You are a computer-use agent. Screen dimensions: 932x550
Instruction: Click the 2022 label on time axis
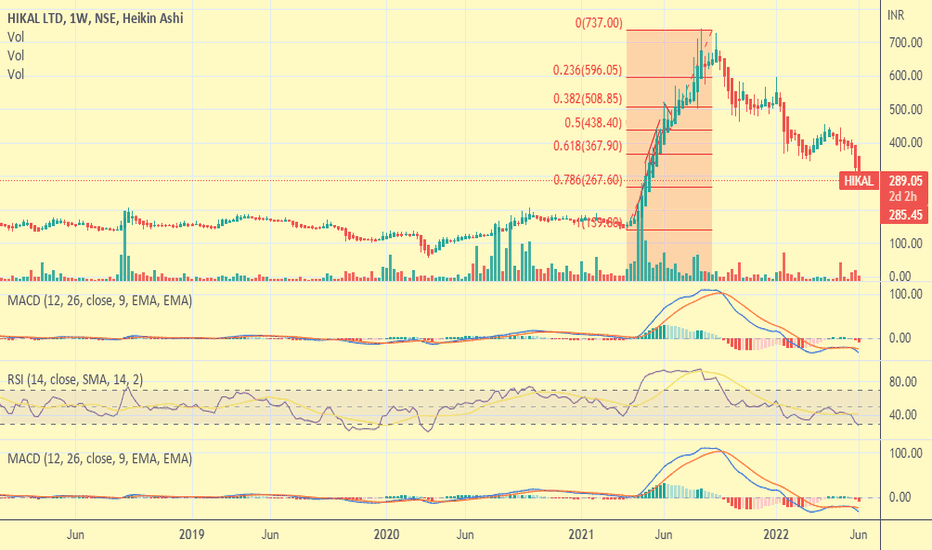coord(776,535)
